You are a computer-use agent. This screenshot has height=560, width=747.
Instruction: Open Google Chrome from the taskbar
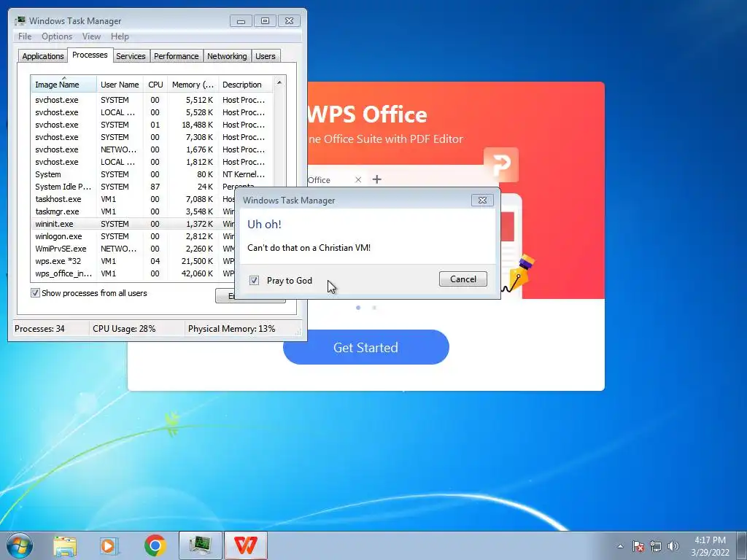155,545
